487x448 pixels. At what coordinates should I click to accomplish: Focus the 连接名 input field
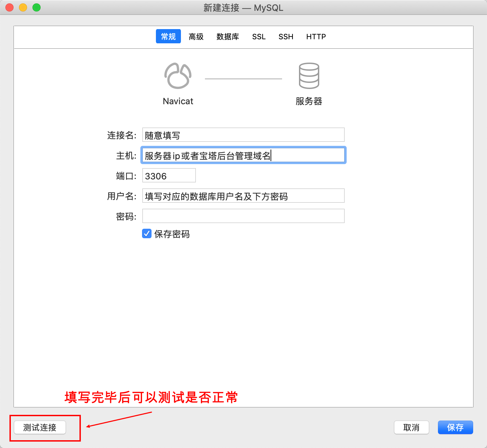(243, 135)
